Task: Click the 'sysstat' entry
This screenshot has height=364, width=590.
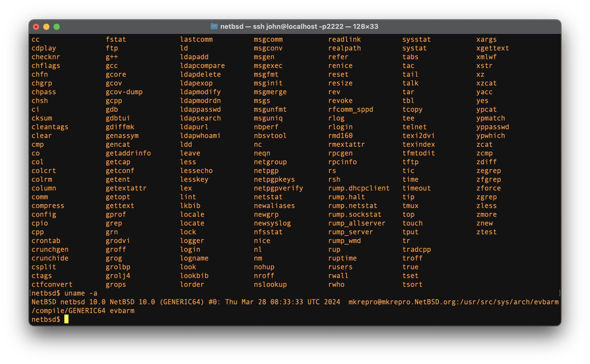Action: click(417, 39)
